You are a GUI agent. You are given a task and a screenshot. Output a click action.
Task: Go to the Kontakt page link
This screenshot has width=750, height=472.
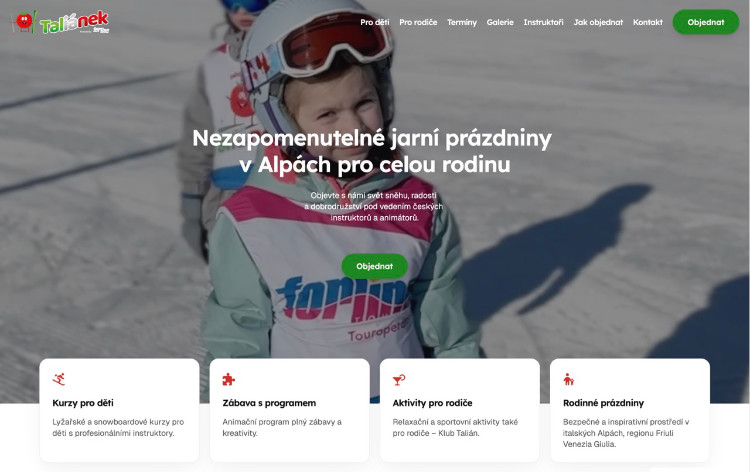pos(648,22)
